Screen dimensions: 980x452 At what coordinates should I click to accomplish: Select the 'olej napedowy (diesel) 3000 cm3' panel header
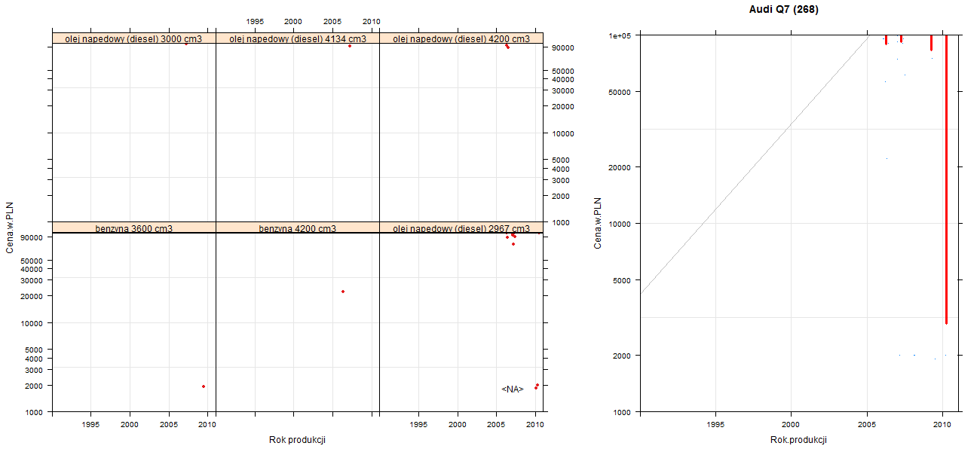[x=133, y=38]
